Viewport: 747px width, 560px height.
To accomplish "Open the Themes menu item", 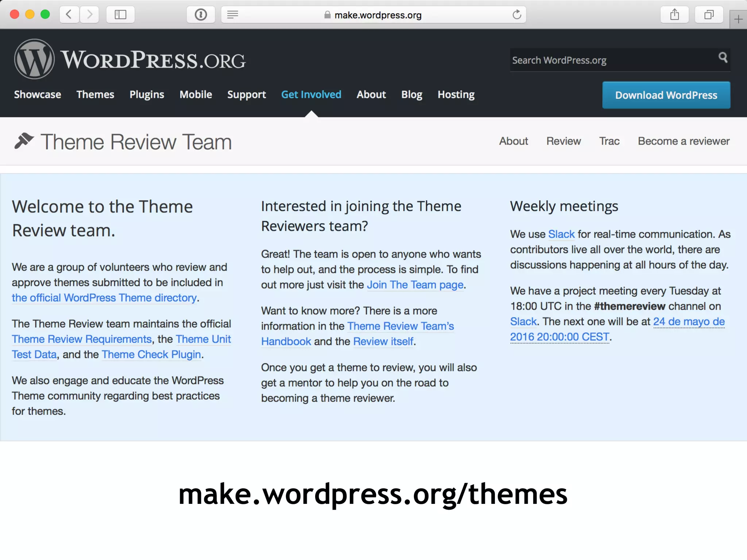I will [95, 94].
